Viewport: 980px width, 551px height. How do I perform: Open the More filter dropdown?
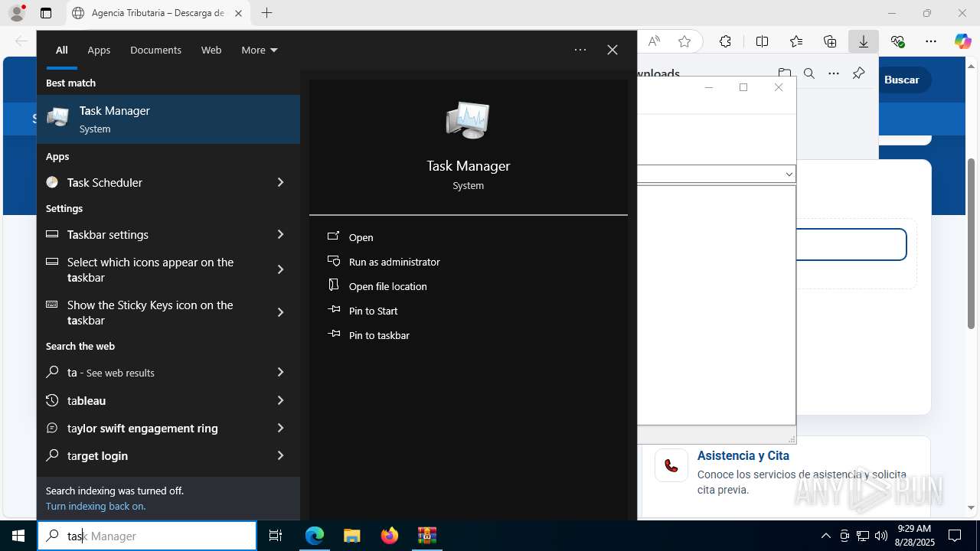point(260,50)
